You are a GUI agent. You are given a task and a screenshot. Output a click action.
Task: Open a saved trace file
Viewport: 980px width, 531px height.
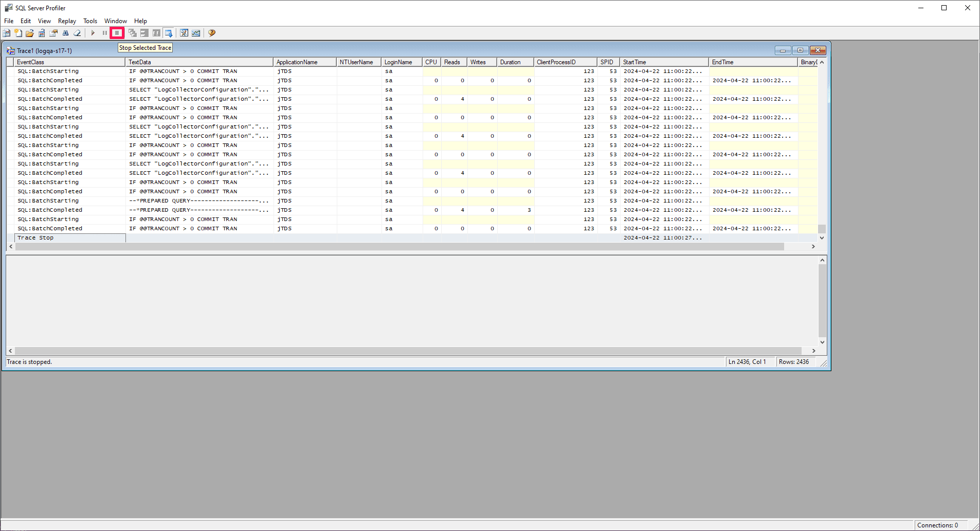tap(29, 33)
